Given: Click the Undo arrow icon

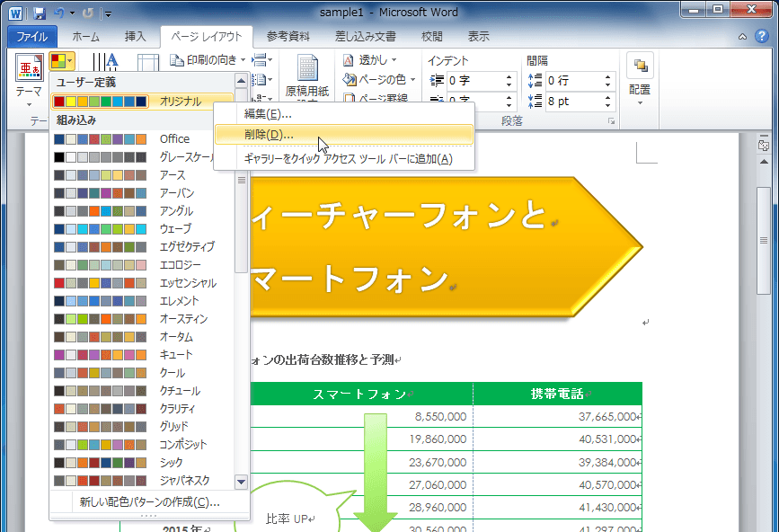Looking at the screenshot, I should point(59,13).
